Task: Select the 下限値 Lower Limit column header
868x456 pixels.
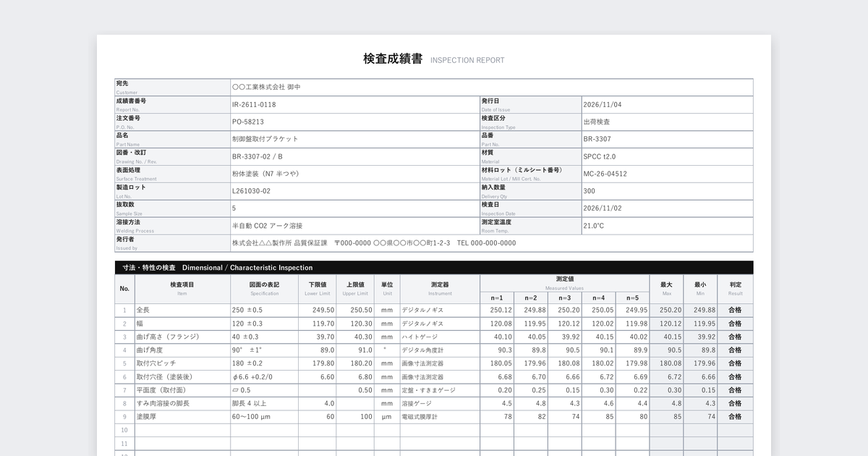Action: pyautogui.click(x=318, y=288)
